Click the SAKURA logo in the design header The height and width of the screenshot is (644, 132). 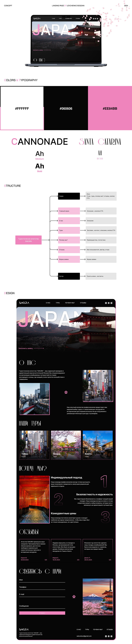pyautogui.click(x=24, y=303)
